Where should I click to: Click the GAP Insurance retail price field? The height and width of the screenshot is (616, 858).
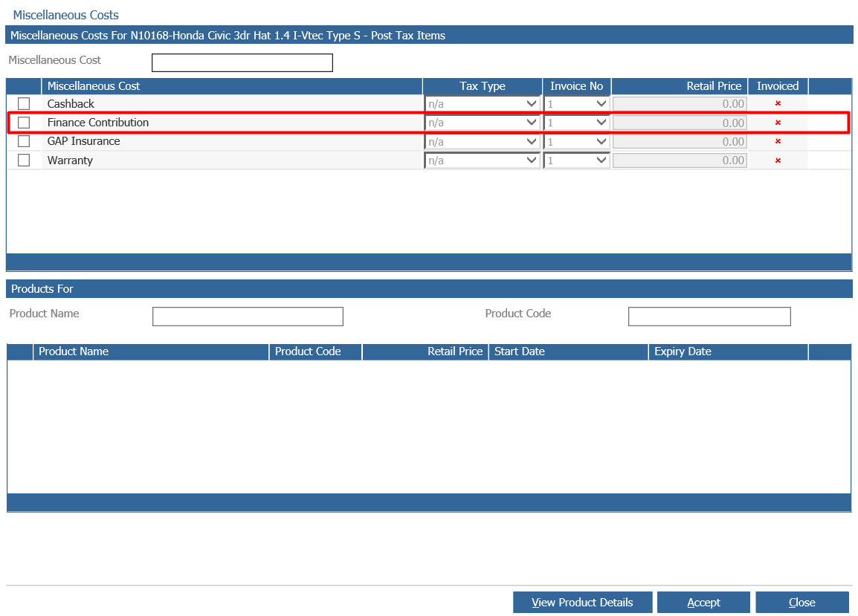pos(680,142)
